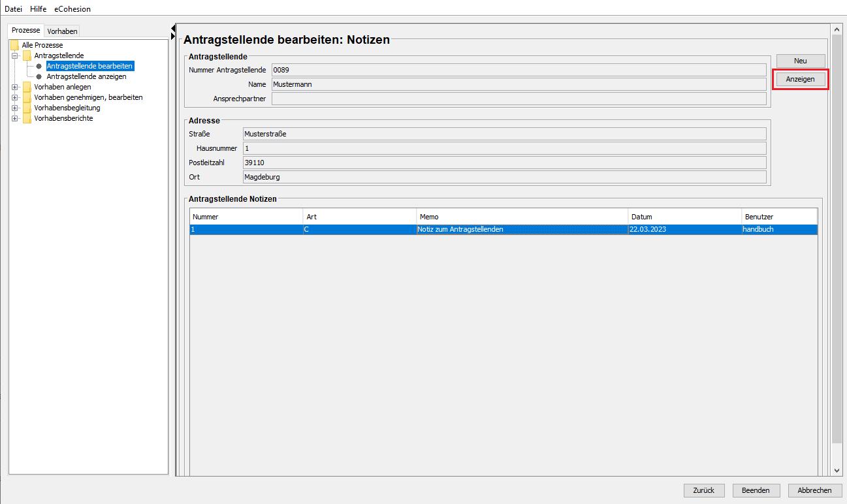The width and height of the screenshot is (847, 504).
Task: Expand the Vorhabensbegleitung node
Action: (14, 108)
